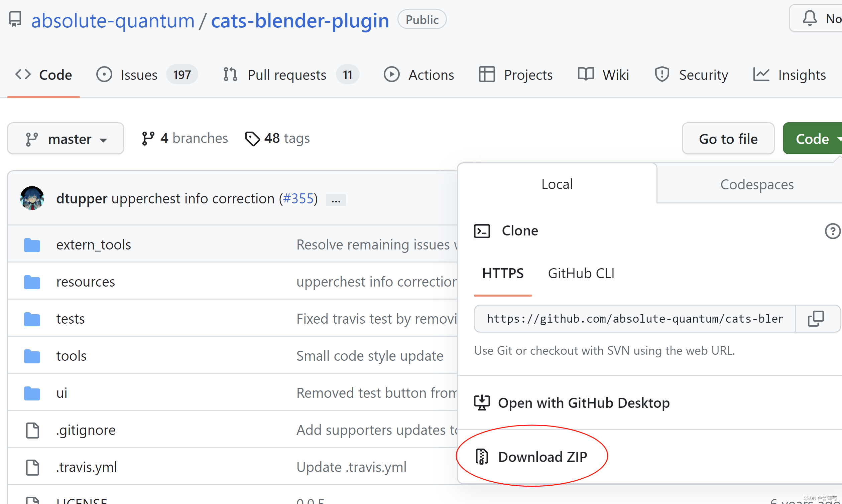Copy the HTTPS clone URL
The image size is (842, 504).
(x=816, y=319)
